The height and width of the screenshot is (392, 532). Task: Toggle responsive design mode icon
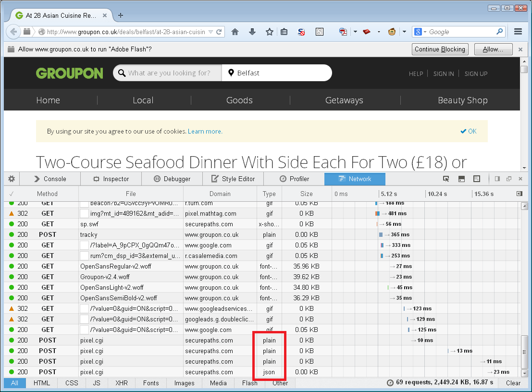[477, 179]
